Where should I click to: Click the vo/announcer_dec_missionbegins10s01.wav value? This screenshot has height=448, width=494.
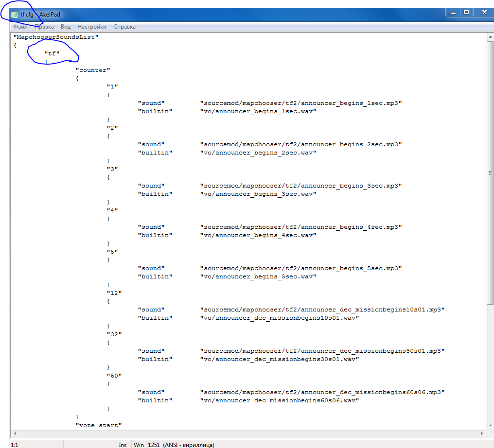(x=280, y=318)
